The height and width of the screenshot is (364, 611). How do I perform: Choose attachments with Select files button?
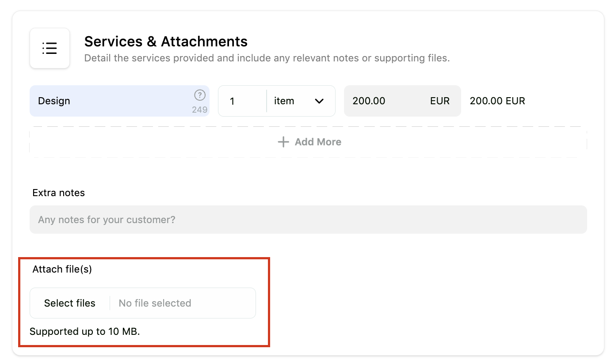click(70, 303)
